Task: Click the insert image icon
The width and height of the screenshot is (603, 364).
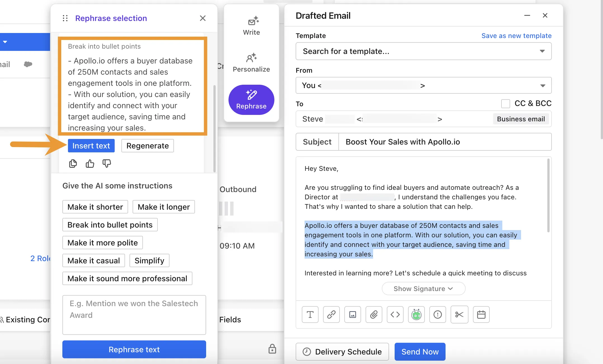Action: pos(352,315)
